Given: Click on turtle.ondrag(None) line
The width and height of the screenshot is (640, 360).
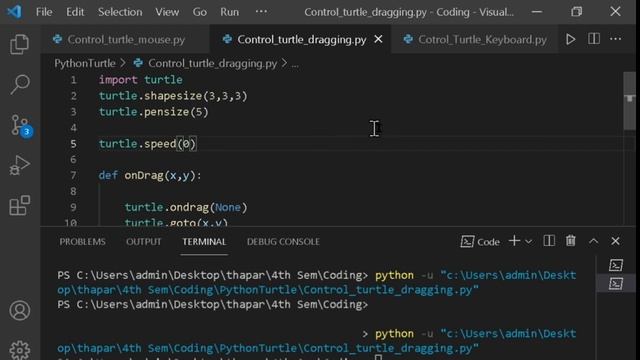Looking at the screenshot, I should tap(186, 207).
